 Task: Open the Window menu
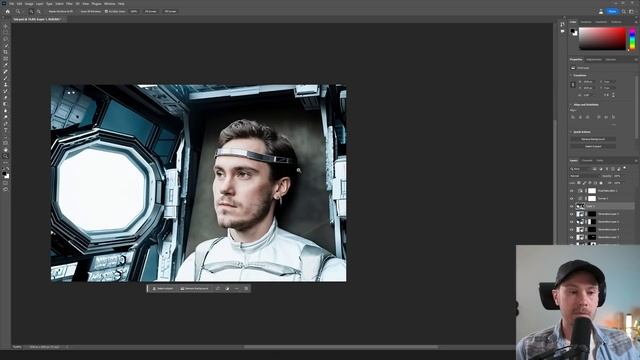(x=109, y=4)
